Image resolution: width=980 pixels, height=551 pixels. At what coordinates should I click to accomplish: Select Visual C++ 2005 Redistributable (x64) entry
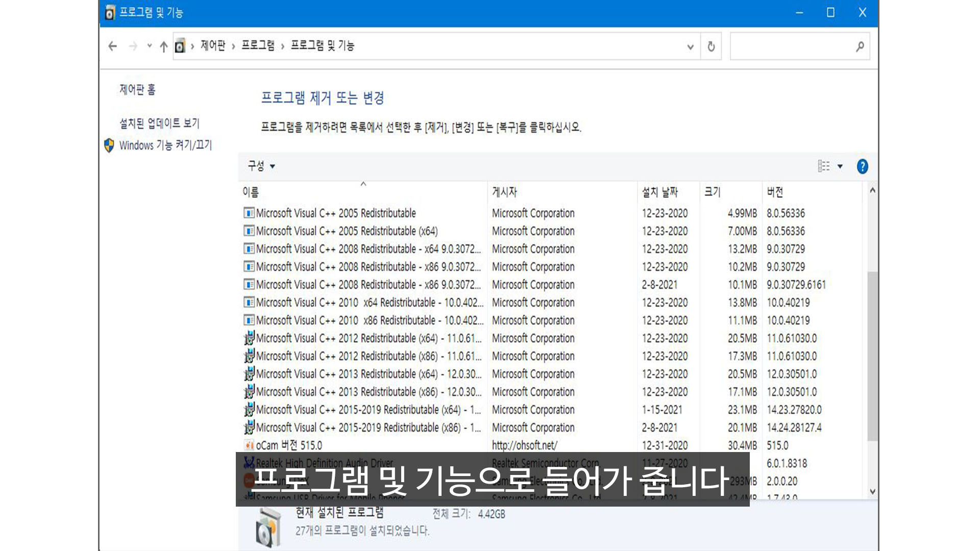pos(347,231)
